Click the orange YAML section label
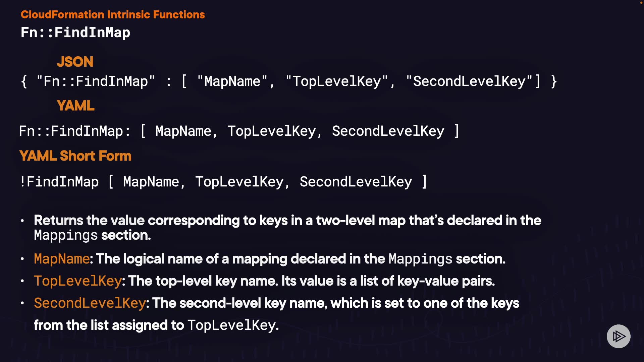The width and height of the screenshot is (644, 362). (75, 106)
